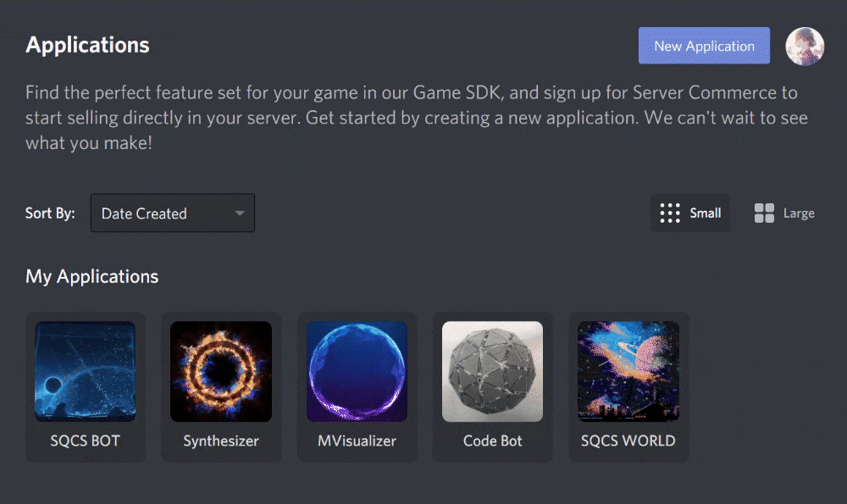Open the Code Bot application icon

493,372
